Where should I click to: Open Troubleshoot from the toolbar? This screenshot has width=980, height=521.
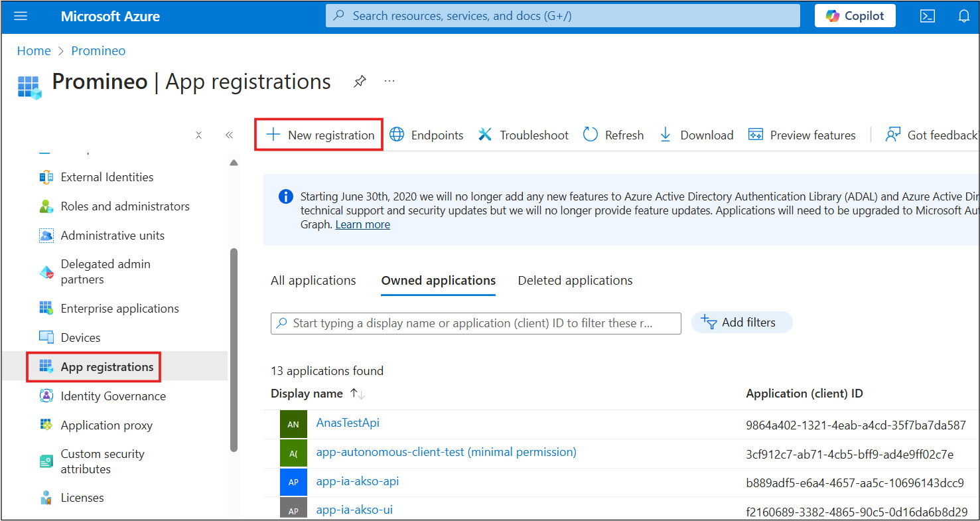pyautogui.click(x=524, y=135)
